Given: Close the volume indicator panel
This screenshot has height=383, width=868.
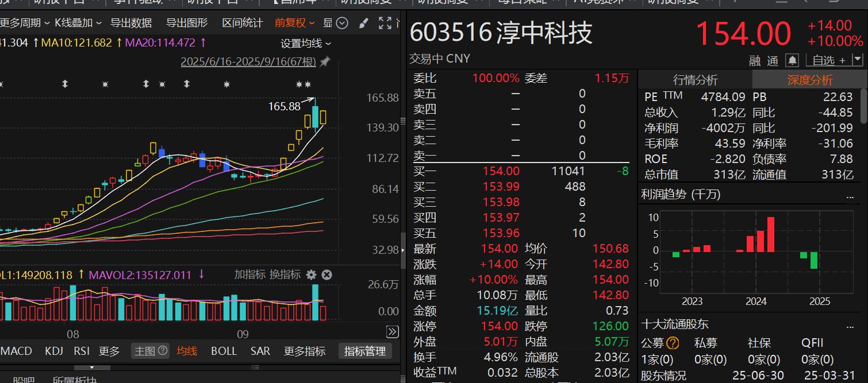Looking at the screenshot, I should (327, 275).
